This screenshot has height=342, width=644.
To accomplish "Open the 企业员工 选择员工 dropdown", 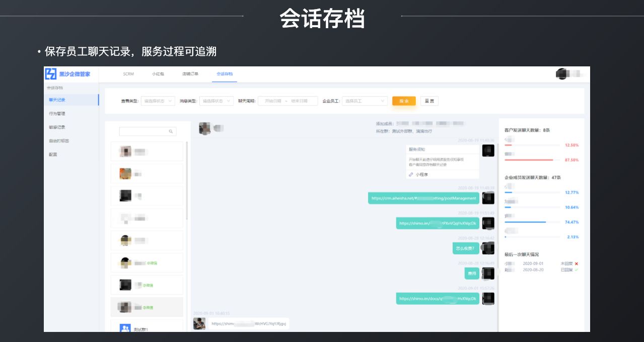I will pos(365,101).
